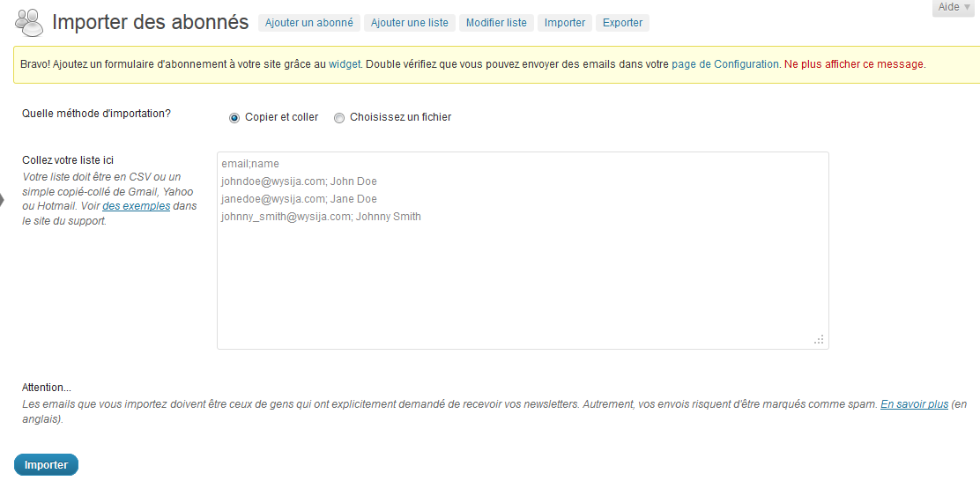Click the placeholder line 'email;name'

(x=250, y=164)
